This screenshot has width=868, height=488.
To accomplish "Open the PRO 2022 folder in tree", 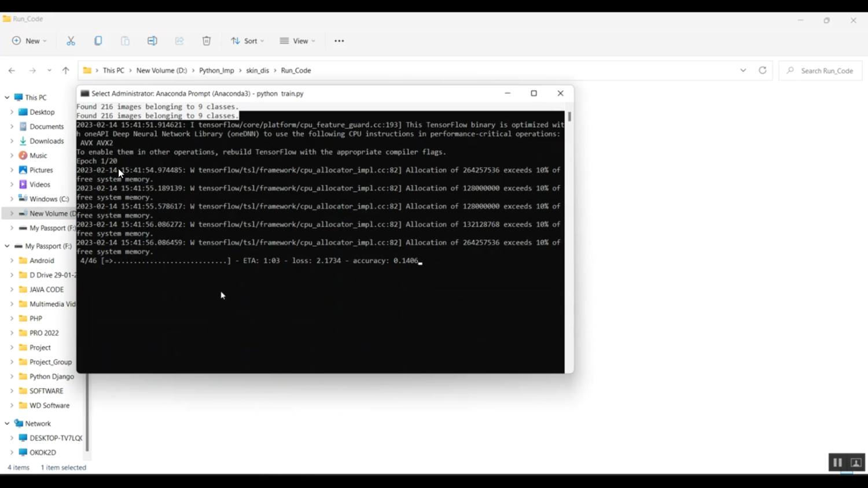I will [44, 333].
